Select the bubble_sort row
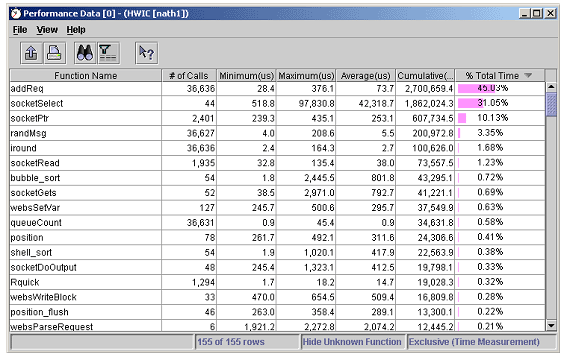 click(277, 178)
